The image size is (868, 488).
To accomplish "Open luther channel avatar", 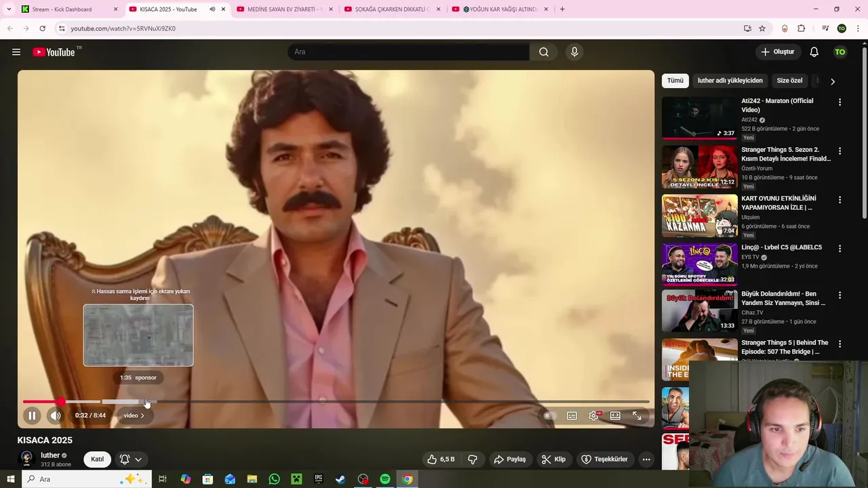I will [x=26, y=460].
